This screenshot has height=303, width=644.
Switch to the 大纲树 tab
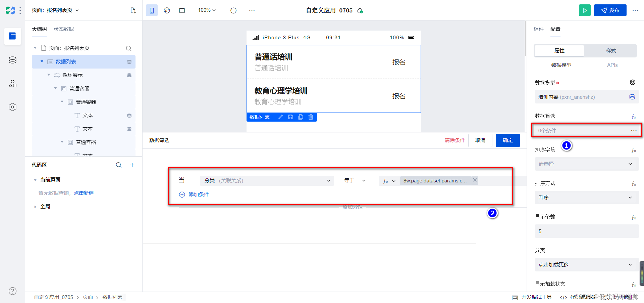[39, 29]
